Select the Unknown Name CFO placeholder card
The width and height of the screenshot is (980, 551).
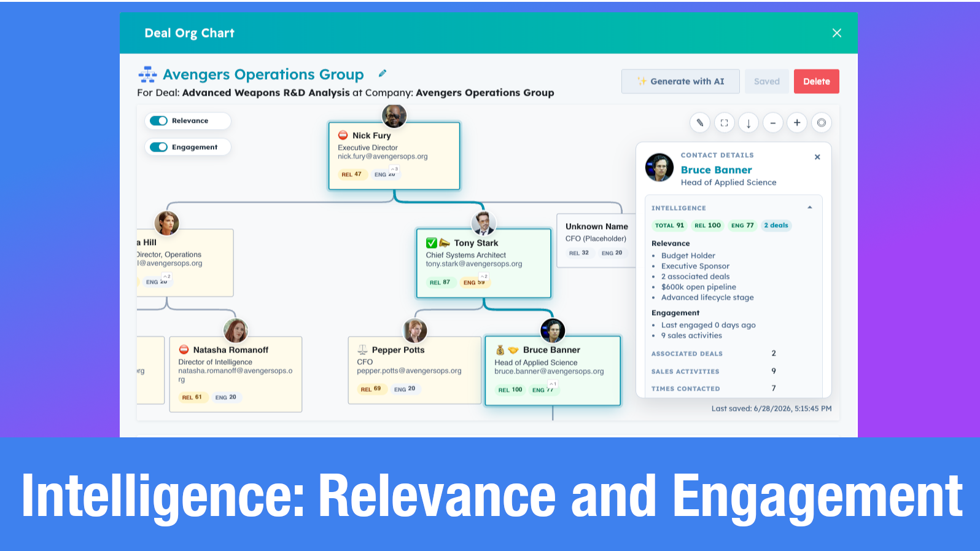[x=596, y=240]
